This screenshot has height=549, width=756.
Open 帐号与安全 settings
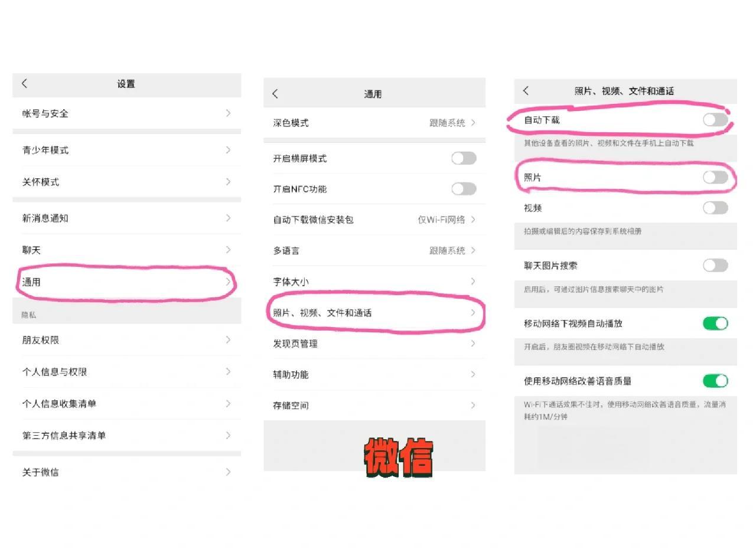coord(126,113)
